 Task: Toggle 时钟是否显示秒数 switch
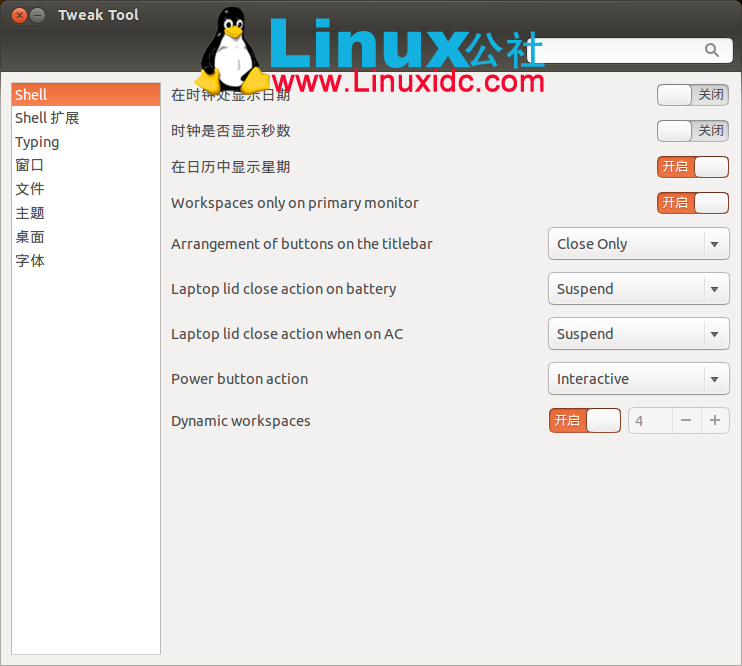coord(693,131)
